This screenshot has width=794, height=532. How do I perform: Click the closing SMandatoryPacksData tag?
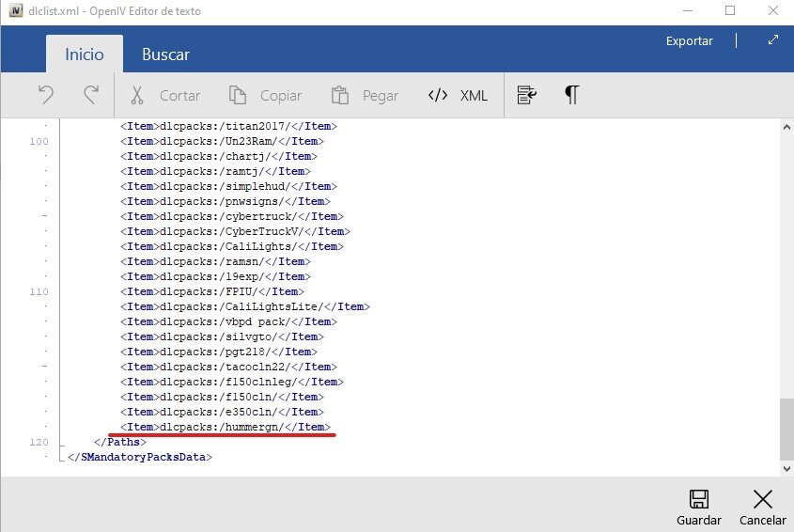tap(140, 457)
